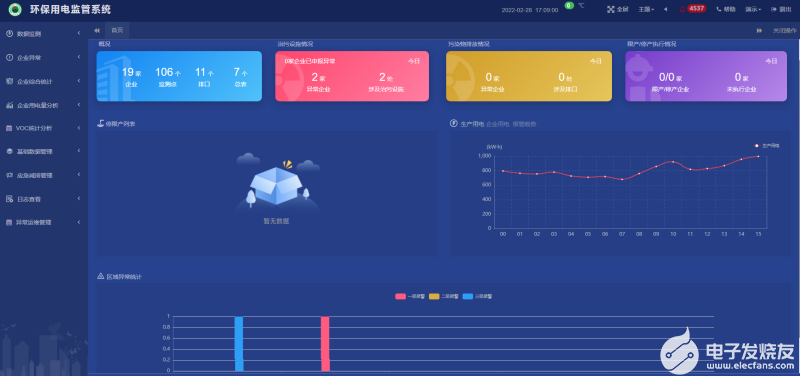Screen dimensions: 800x376
Task: Click the 7 个 总表 statistic
Action: point(240,78)
